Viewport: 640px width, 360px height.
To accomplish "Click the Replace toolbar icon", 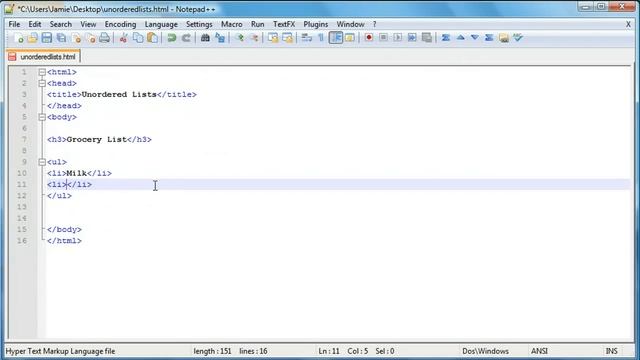I will point(220,38).
